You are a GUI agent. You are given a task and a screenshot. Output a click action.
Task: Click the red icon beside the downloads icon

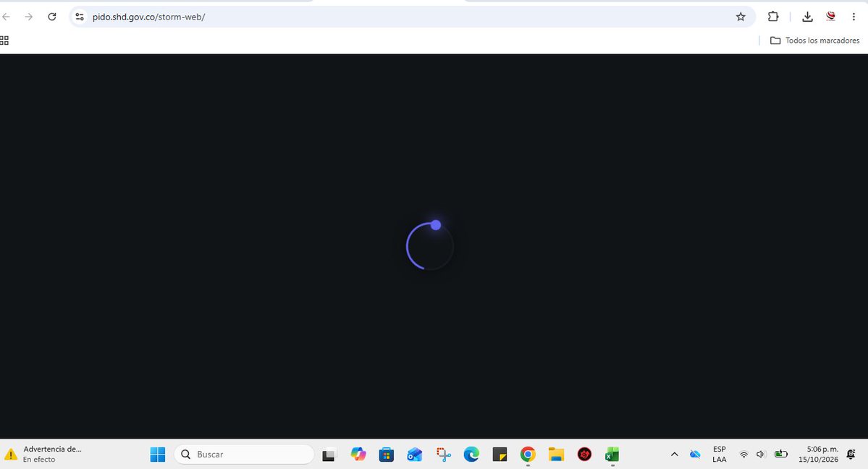pyautogui.click(x=830, y=17)
